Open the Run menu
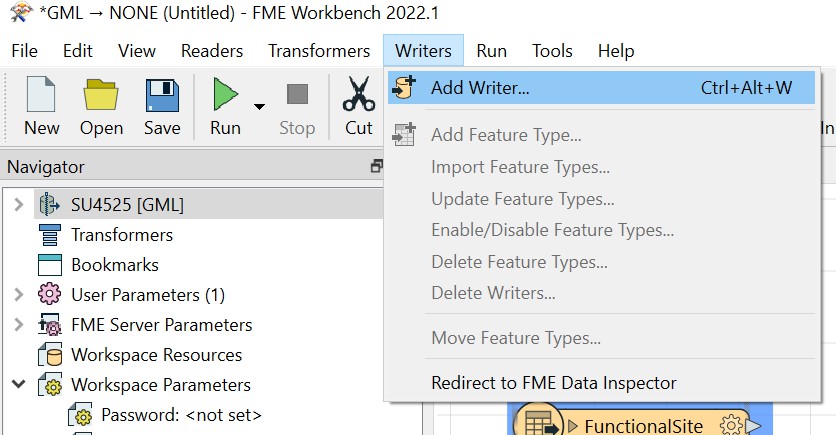Image resolution: width=836 pixels, height=435 pixels. [x=492, y=51]
